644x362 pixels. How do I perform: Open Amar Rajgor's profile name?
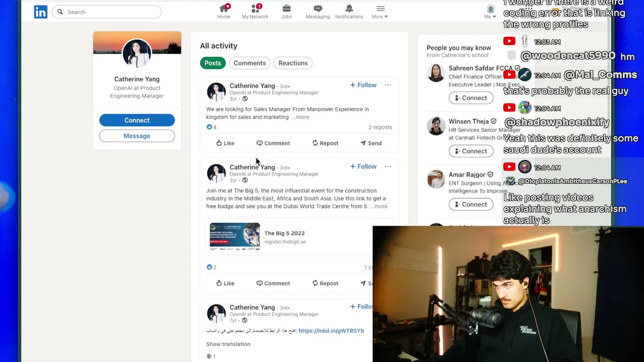467,174
